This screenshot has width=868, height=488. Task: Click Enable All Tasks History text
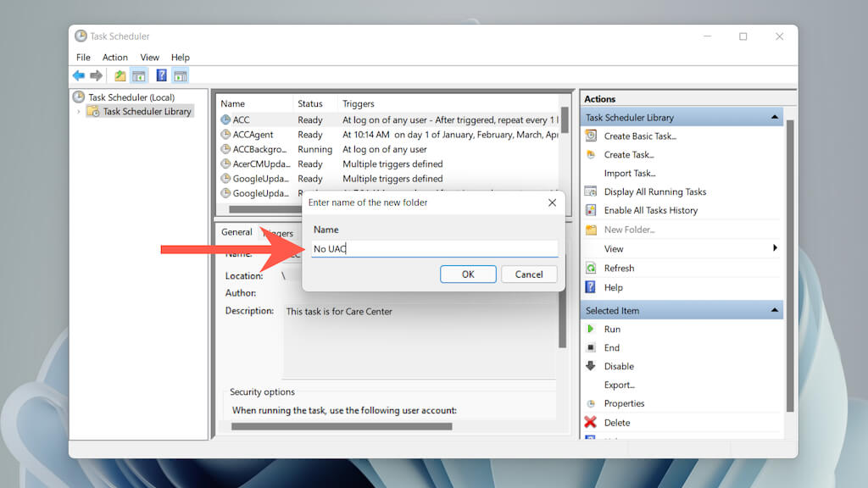point(650,210)
